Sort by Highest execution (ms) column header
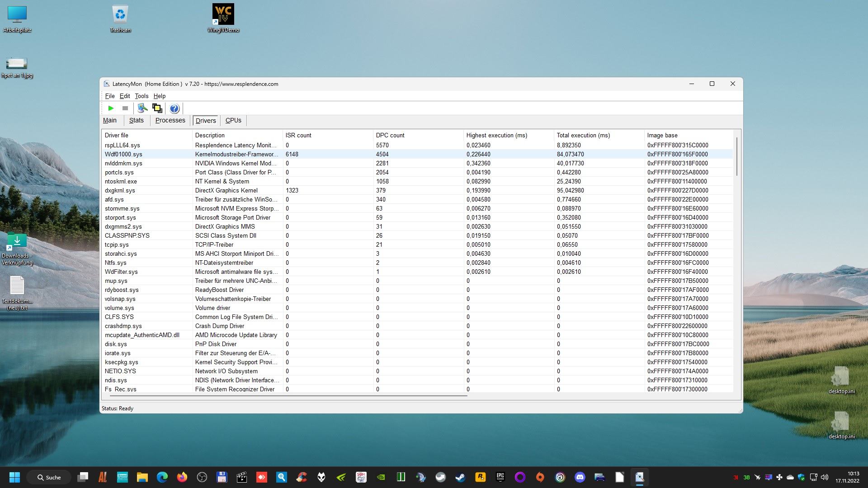The height and width of the screenshot is (488, 868). pos(509,135)
